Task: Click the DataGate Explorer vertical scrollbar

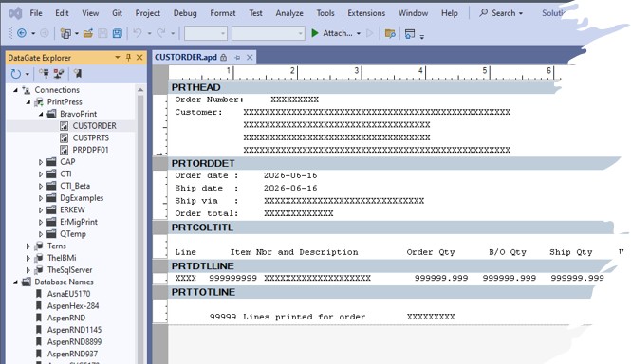Action: (140, 226)
